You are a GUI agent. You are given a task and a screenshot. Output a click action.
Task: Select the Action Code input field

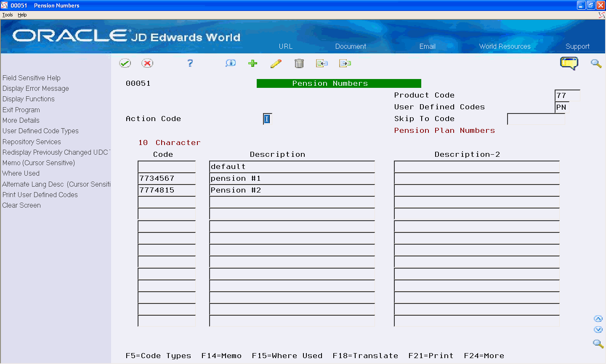(x=267, y=119)
